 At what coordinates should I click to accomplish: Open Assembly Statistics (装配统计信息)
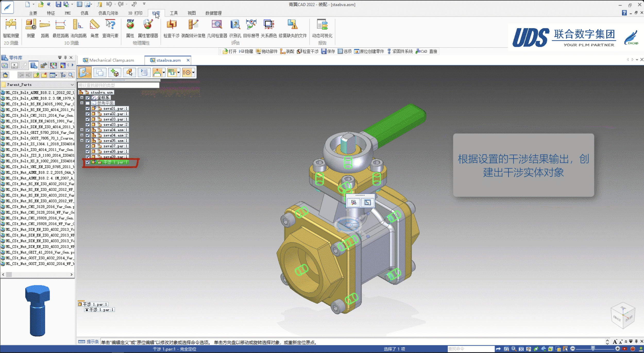pos(193,29)
